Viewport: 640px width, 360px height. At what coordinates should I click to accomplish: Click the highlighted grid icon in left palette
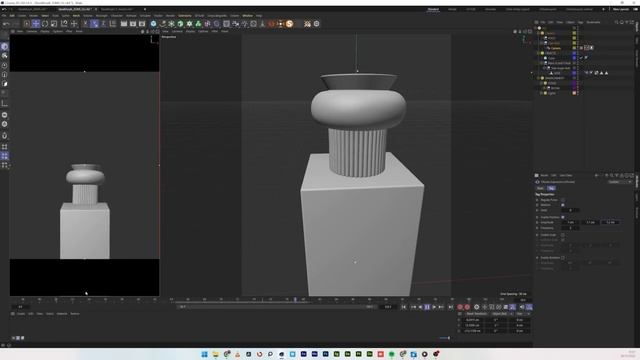4,156
